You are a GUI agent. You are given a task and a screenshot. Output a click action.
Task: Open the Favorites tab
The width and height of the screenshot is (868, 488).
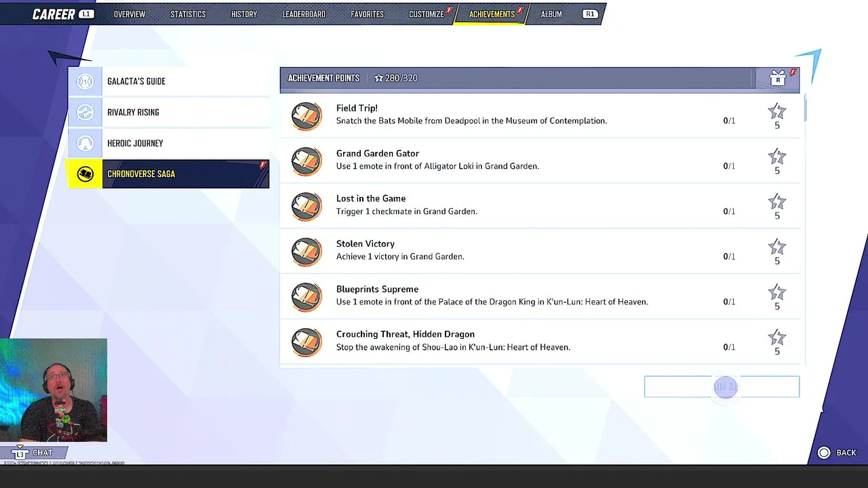coord(367,14)
